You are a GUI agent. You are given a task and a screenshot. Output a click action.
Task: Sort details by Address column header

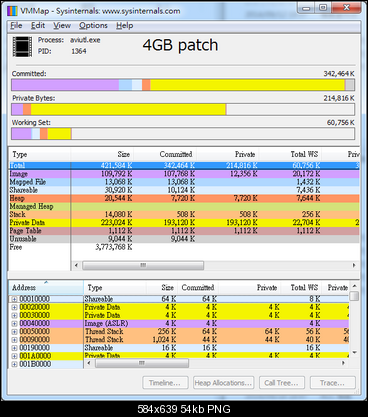(x=46, y=287)
